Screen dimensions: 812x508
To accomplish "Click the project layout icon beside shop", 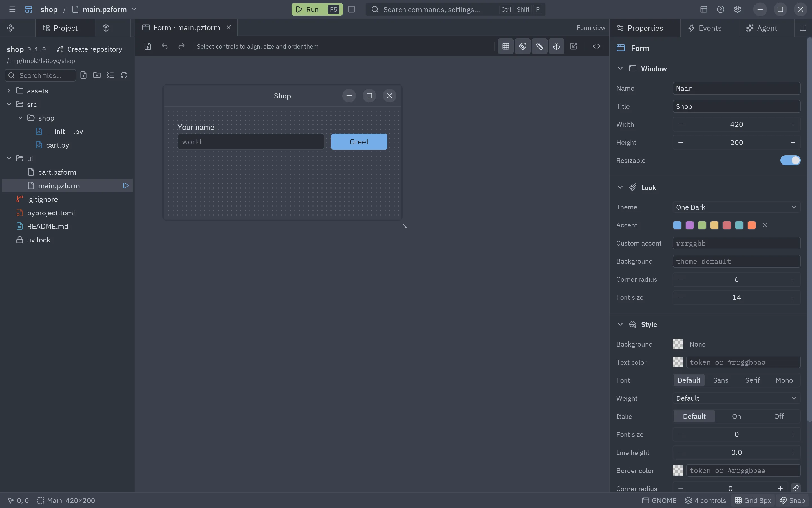I will click(29, 9).
